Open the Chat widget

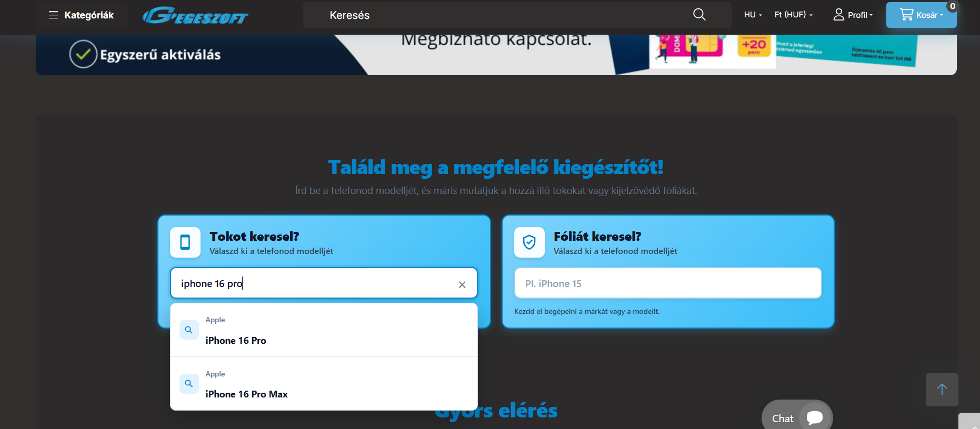(797, 417)
